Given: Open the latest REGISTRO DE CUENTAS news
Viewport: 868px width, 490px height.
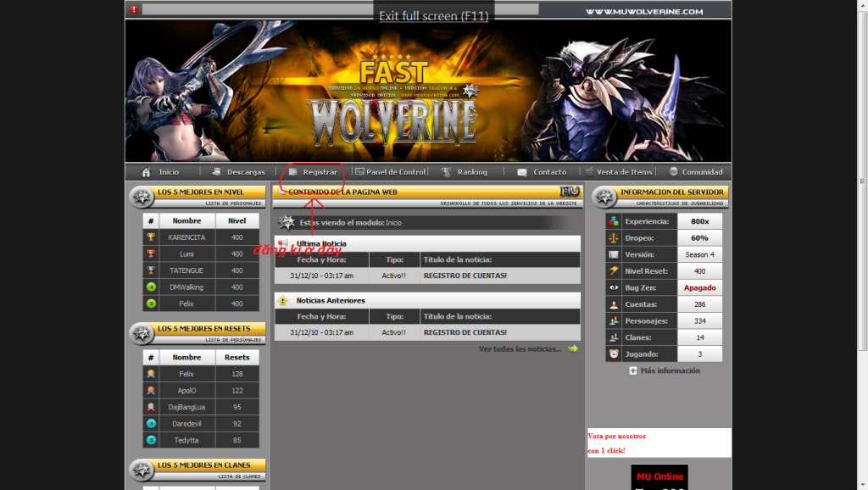Looking at the screenshot, I should click(465, 276).
